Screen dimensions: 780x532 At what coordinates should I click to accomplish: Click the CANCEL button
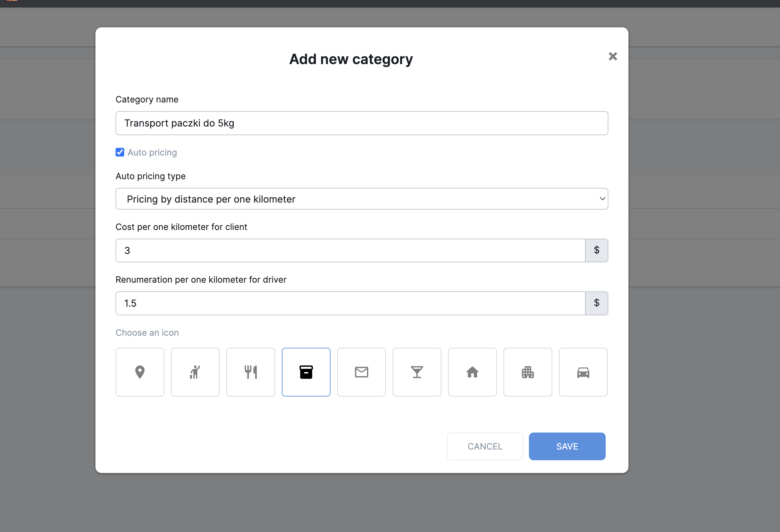(484, 446)
